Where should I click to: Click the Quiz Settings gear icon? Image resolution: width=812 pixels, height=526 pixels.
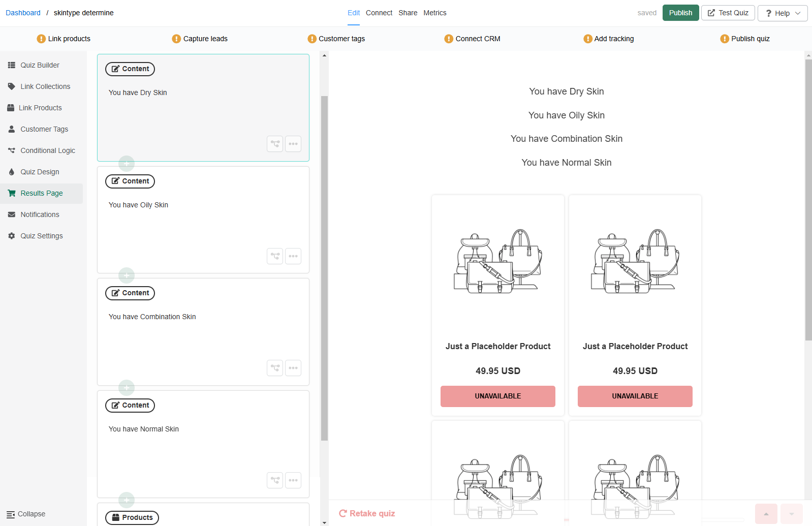point(12,236)
